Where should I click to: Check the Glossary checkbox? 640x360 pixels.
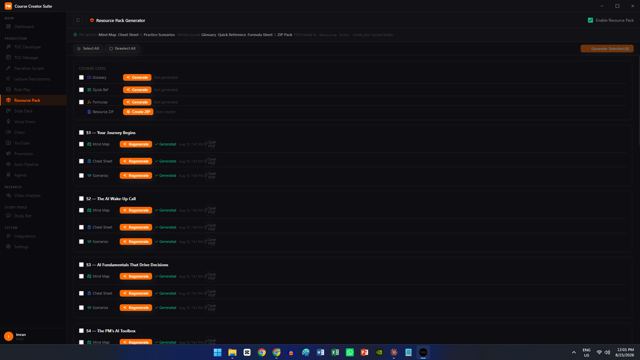click(81, 78)
